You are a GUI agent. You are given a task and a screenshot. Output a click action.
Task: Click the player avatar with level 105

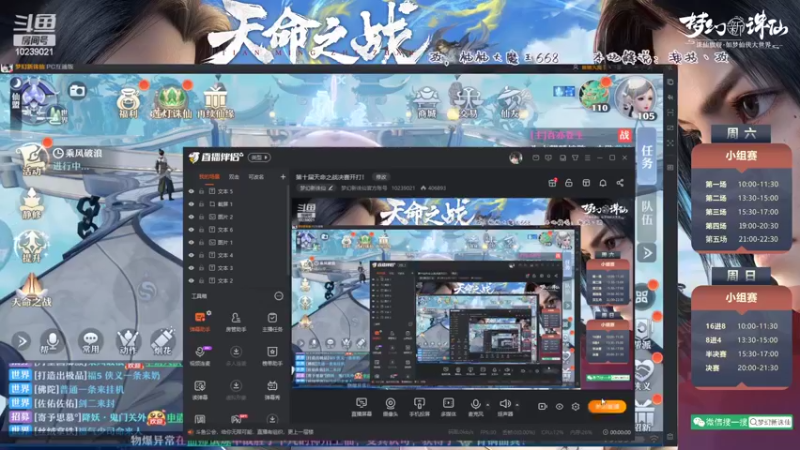click(636, 99)
